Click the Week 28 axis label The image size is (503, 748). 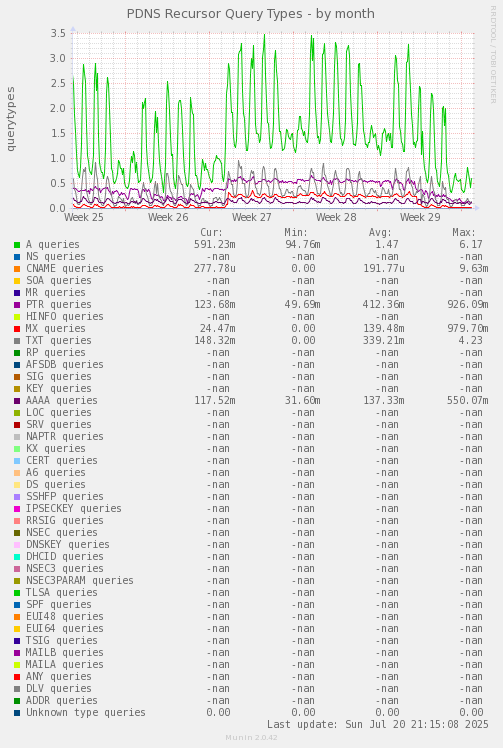coord(336,217)
